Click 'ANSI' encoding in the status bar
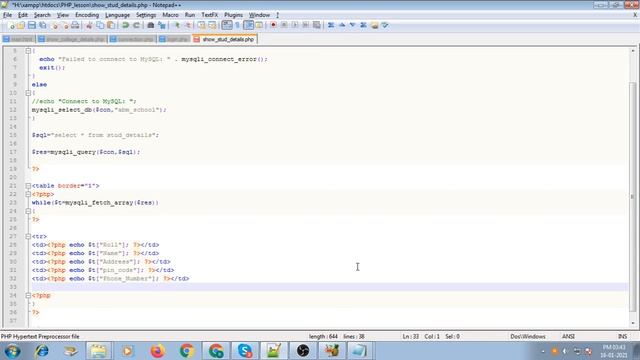Screen dimensions: 640x360 [568, 336]
